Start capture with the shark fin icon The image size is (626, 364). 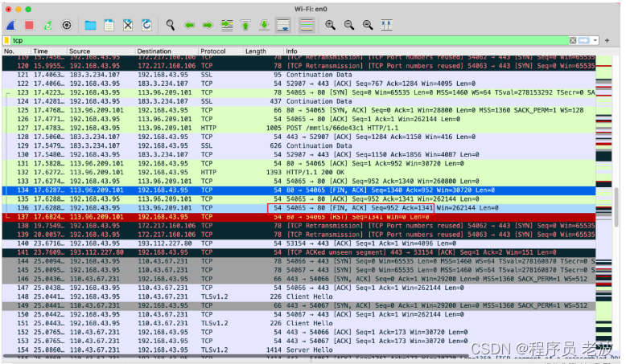(x=10, y=26)
